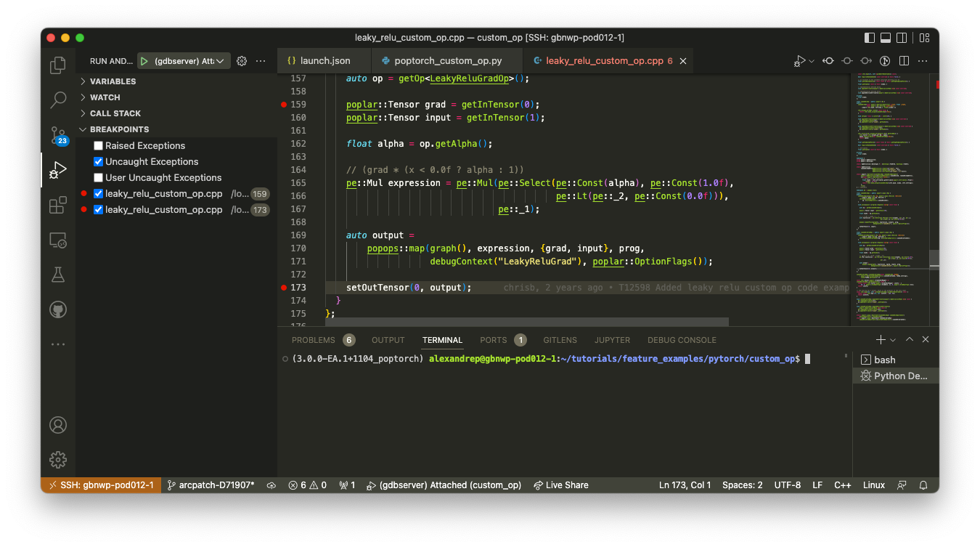The width and height of the screenshot is (980, 547).
Task: Open the Extensions view
Action: click(57, 205)
